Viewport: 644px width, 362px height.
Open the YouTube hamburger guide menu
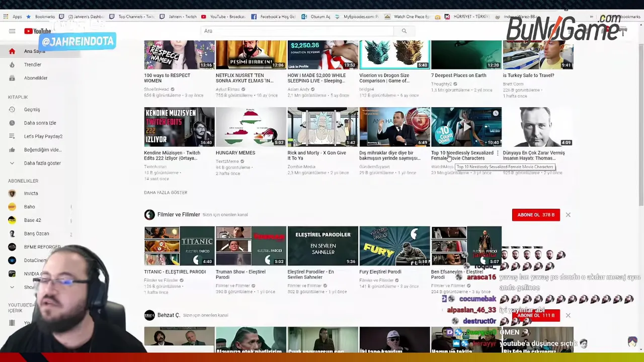(x=12, y=31)
